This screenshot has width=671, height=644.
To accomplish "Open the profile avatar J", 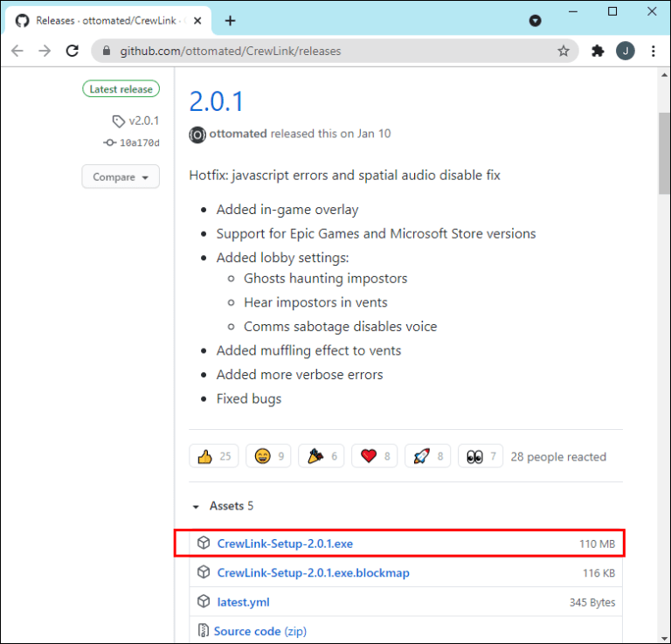I will [626, 51].
